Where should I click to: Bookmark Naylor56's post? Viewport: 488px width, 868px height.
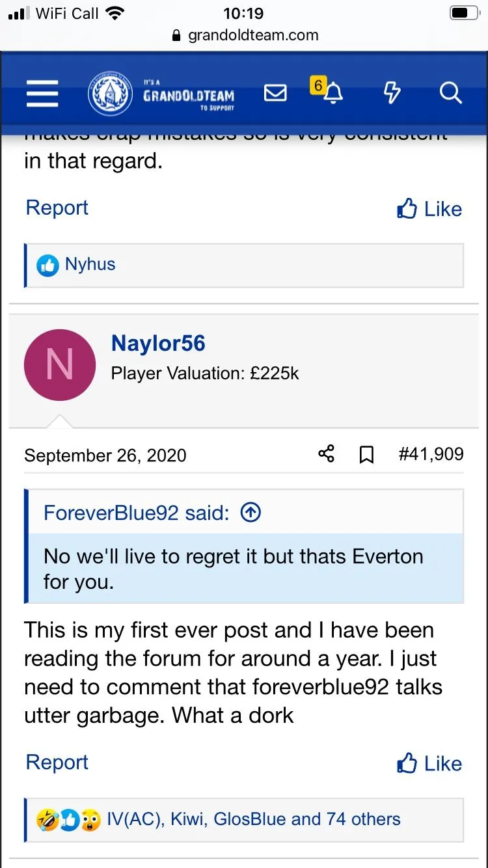pos(366,455)
